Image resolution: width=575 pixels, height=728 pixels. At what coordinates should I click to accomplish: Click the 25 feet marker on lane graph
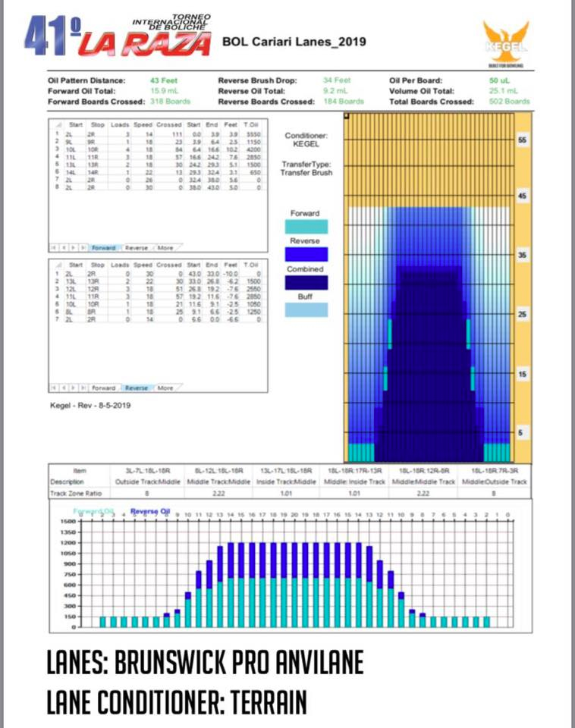tap(522, 314)
